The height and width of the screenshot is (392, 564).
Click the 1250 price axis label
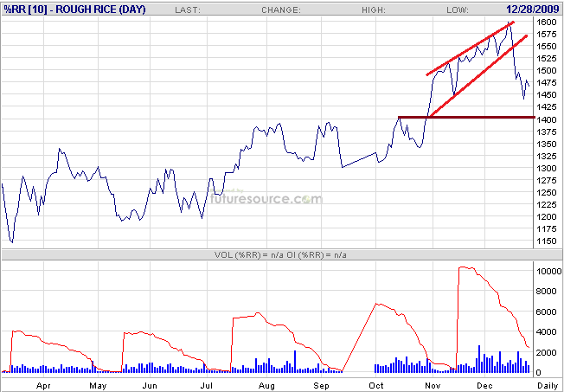point(546,193)
